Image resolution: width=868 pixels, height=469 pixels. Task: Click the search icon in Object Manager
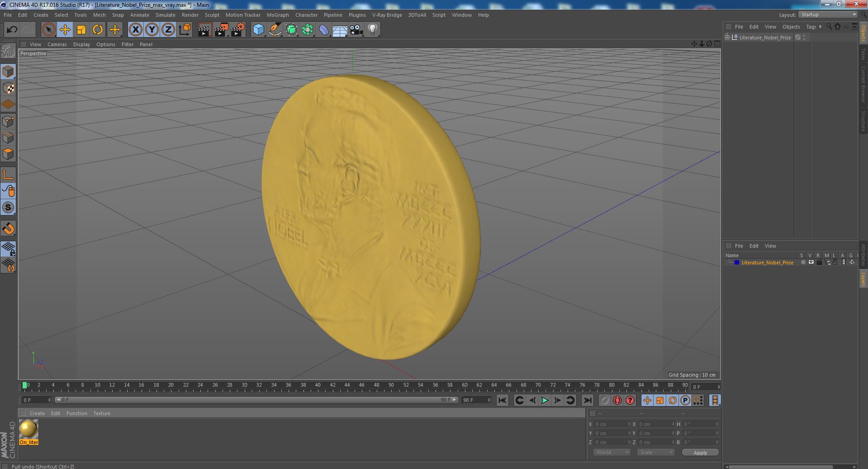coord(829,27)
